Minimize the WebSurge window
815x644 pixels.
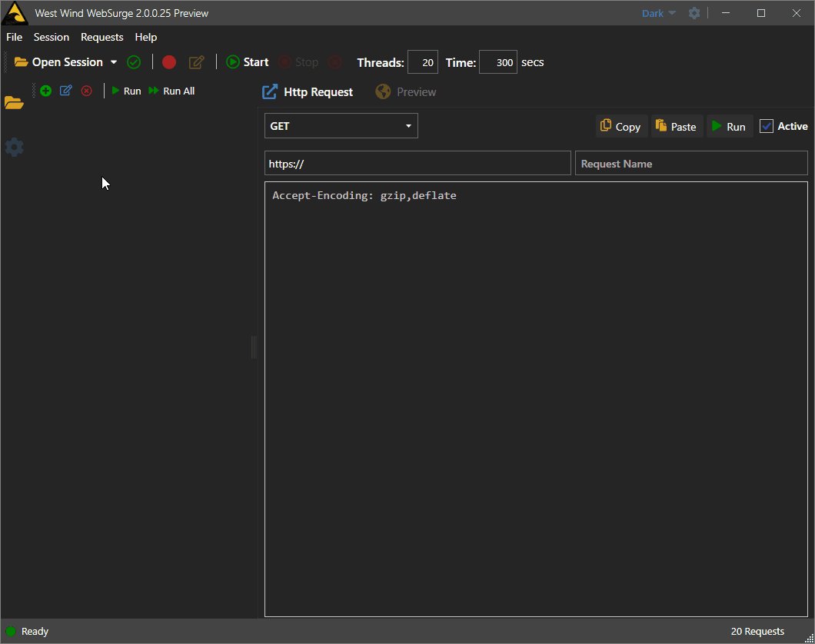pos(726,13)
